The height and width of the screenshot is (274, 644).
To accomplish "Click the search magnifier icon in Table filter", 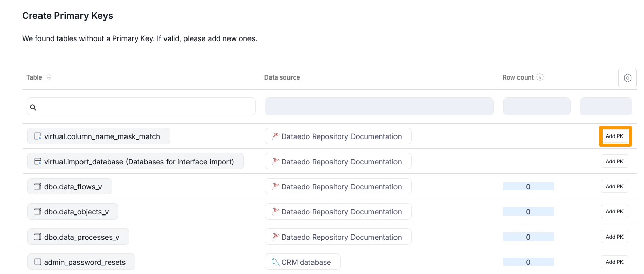I will click(33, 107).
